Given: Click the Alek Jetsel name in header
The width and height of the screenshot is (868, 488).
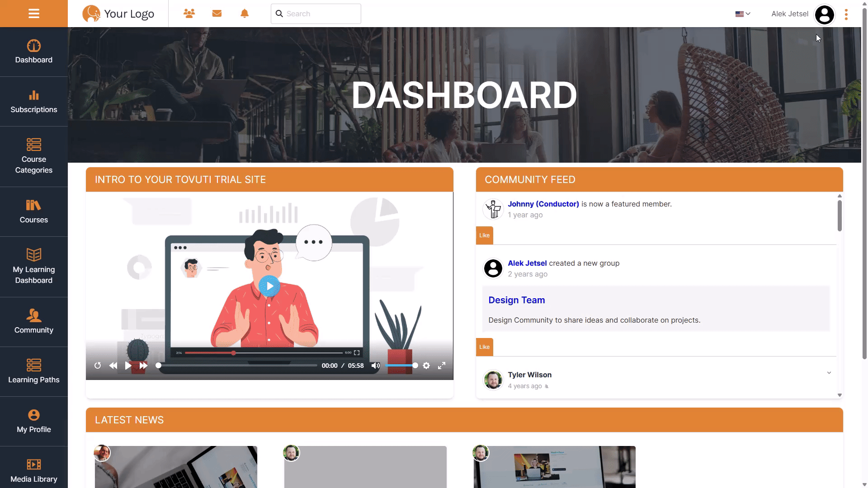Looking at the screenshot, I should (x=790, y=14).
